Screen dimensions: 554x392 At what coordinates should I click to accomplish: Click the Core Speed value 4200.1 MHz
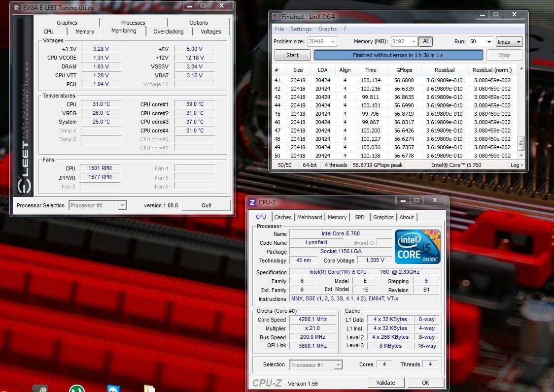coord(312,319)
